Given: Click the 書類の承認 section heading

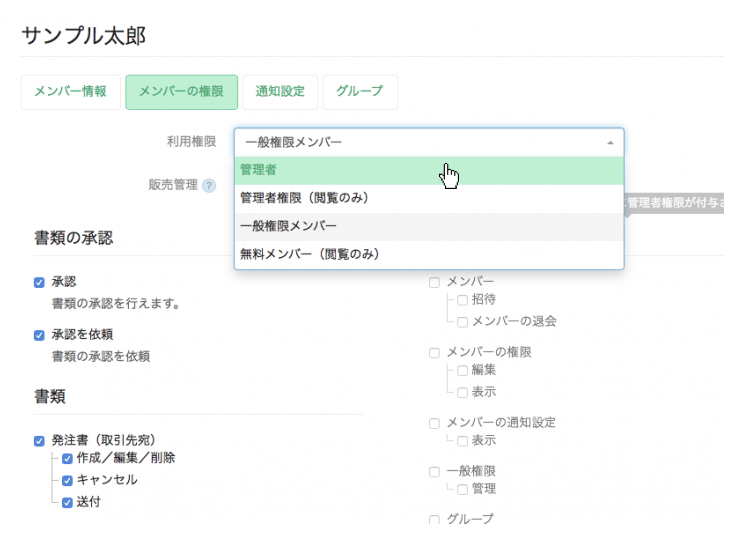Looking at the screenshot, I should click(x=74, y=238).
